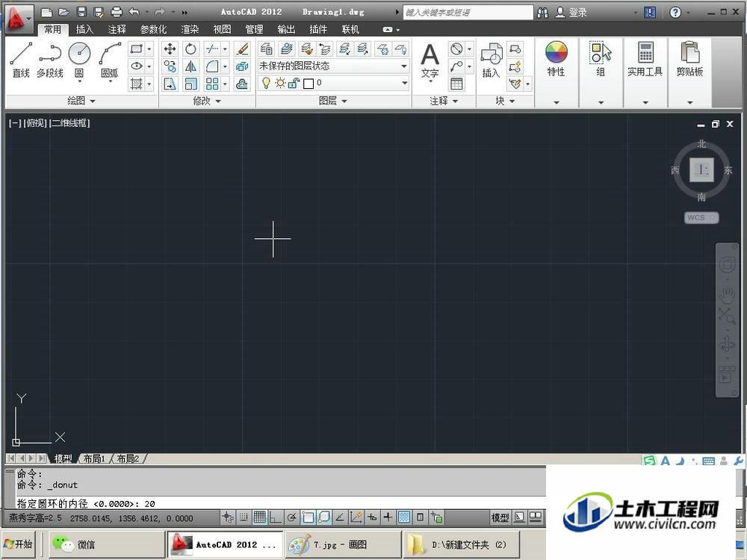The height and width of the screenshot is (560, 747).
Task: Toggle layer on/off lightbulb icon
Action: point(267,84)
